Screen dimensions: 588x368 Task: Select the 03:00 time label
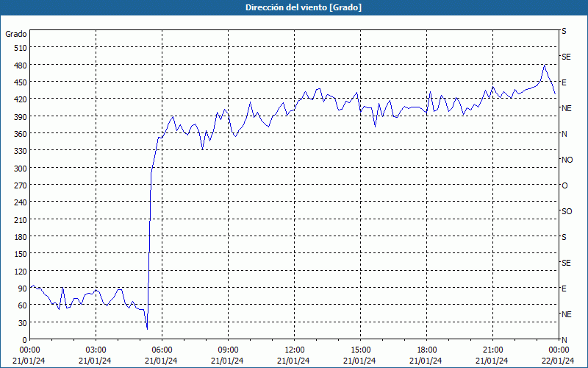96,350
